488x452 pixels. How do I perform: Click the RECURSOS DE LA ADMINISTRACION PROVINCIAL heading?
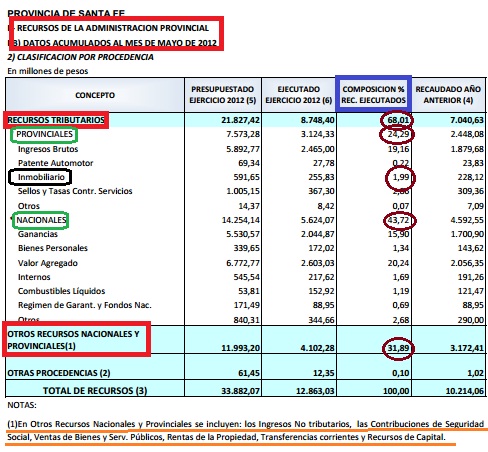point(113,28)
